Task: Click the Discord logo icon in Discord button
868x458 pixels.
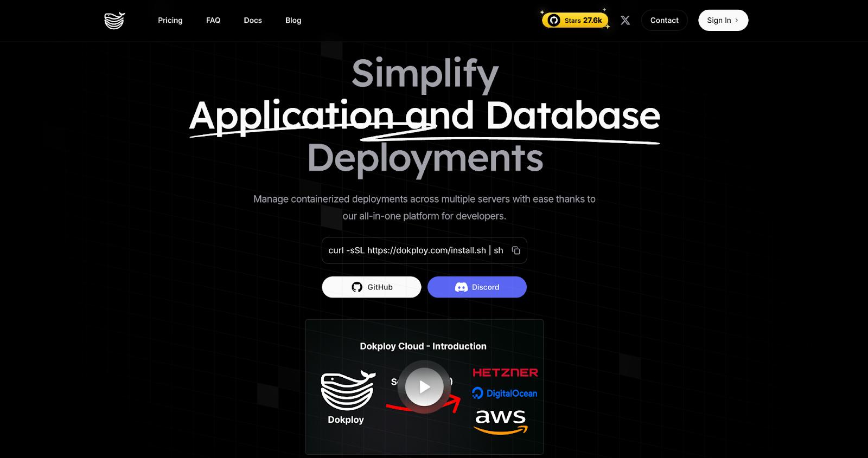Action: pyautogui.click(x=461, y=287)
